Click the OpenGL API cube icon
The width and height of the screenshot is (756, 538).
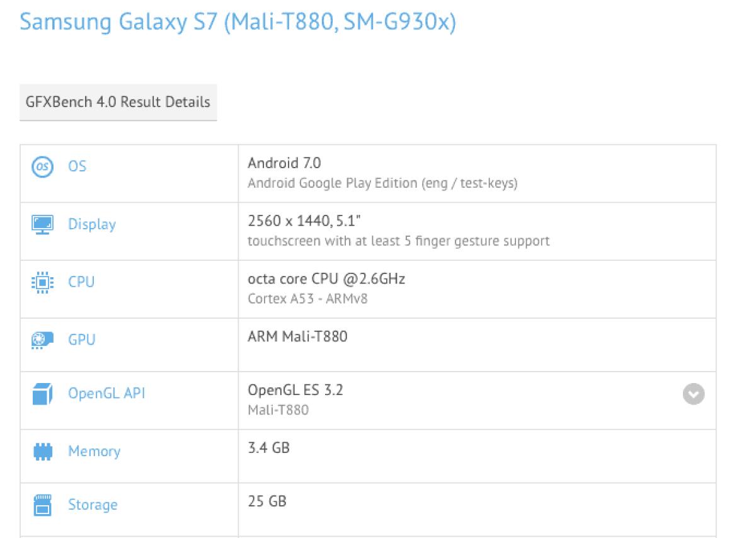43,393
